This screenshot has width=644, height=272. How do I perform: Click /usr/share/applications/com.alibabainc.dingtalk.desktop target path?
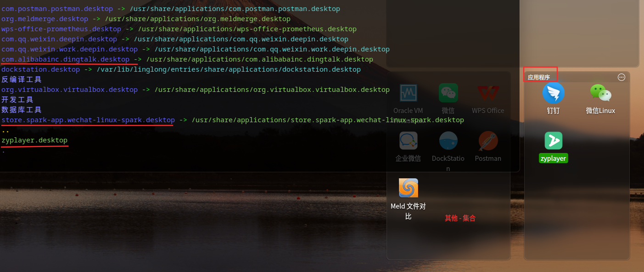(x=260, y=59)
